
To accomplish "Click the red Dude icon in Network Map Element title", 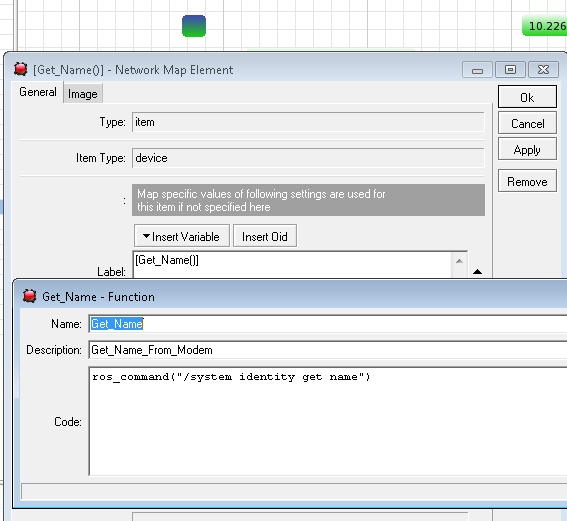I will pos(21,69).
